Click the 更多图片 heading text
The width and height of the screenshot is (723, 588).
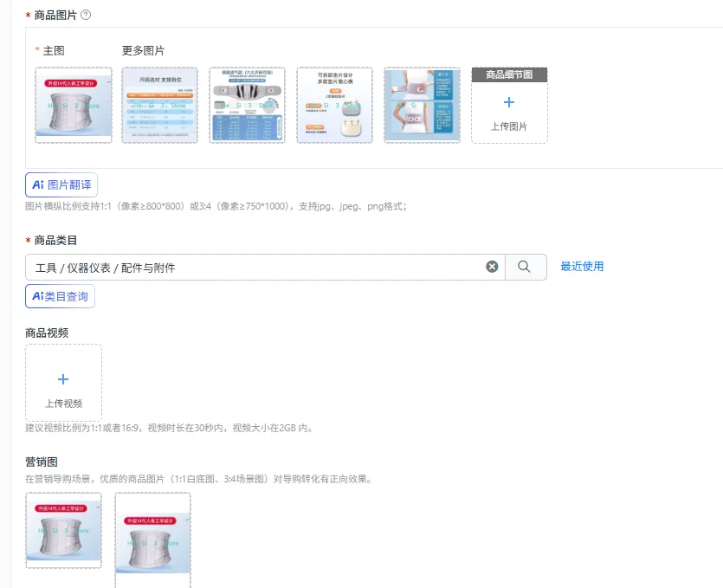coord(143,50)
